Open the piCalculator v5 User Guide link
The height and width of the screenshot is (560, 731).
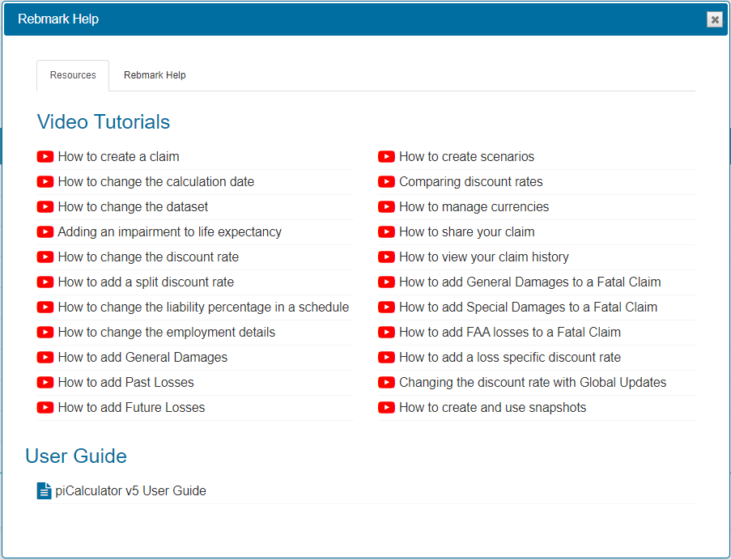point(130,491)
